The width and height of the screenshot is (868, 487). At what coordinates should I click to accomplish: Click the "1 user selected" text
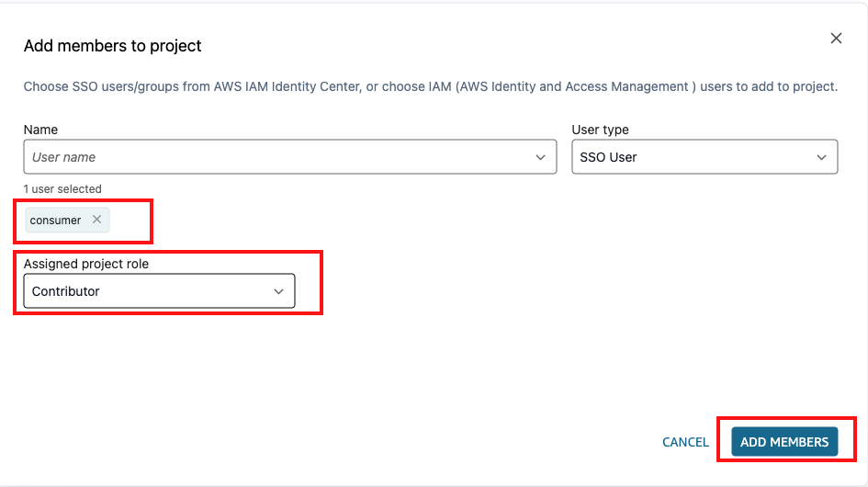(62, 188)
